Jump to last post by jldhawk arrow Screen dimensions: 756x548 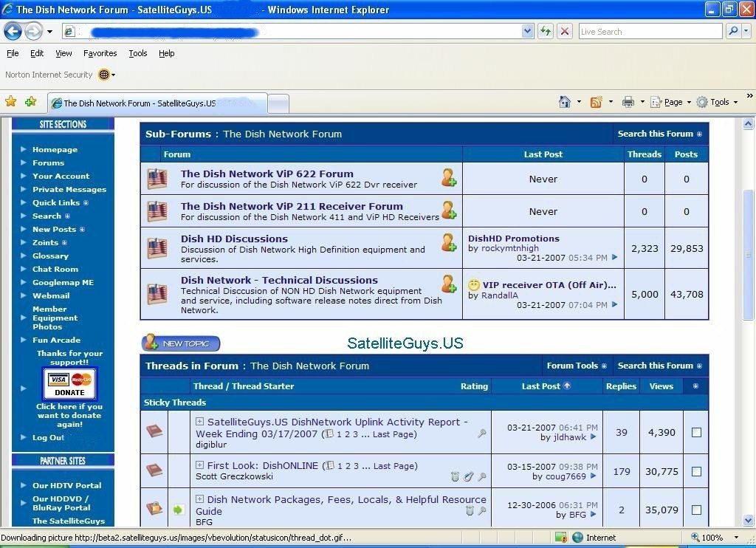pyautogui.click(x=593, y=436)
